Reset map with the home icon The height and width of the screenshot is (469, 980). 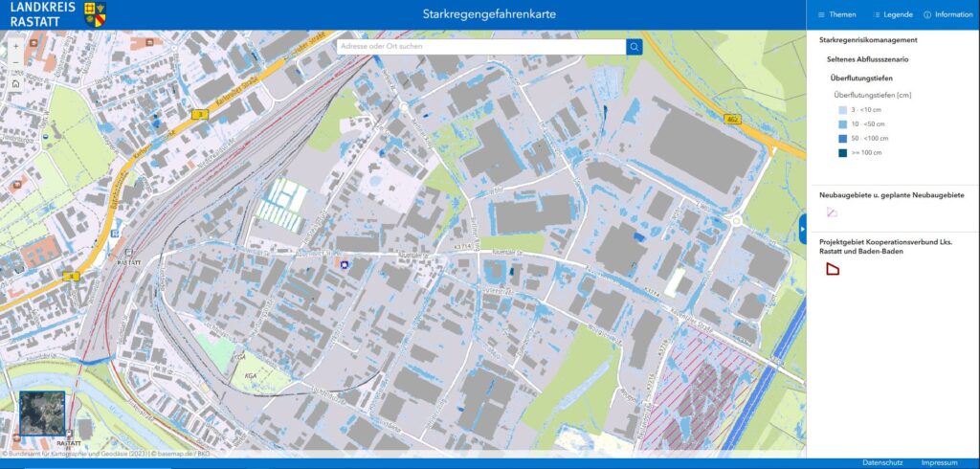click(x=15, y=83)
